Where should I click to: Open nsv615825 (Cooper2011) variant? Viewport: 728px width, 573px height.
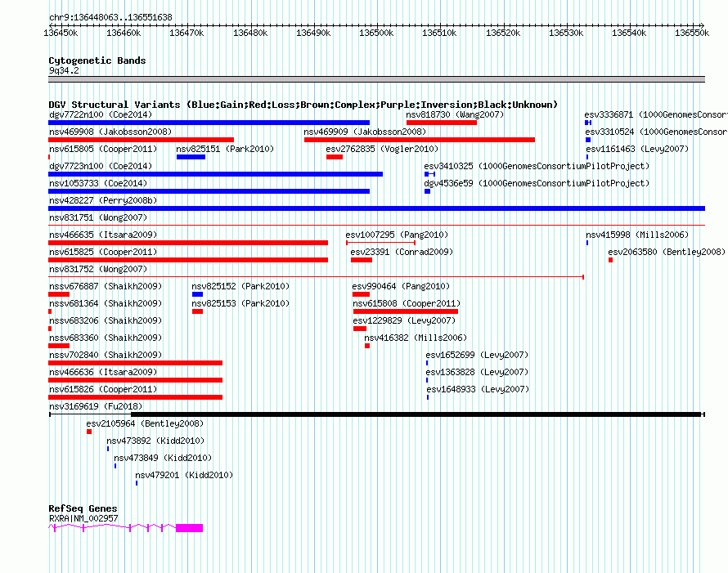[x=103, y=252]
